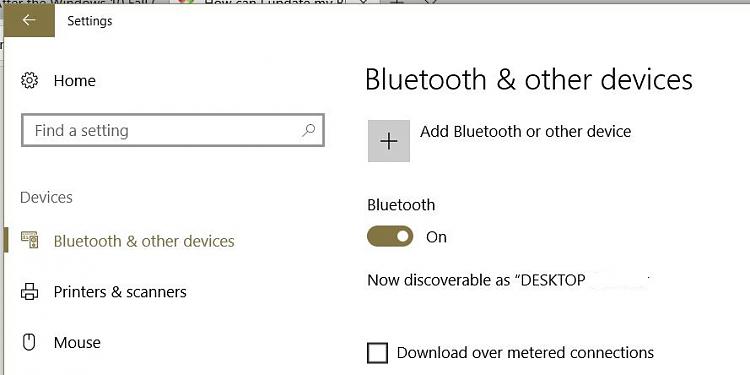The height and width of the screenshot is (375, 750).
Task: Click the Settings window title text
Action: (90, 21)
